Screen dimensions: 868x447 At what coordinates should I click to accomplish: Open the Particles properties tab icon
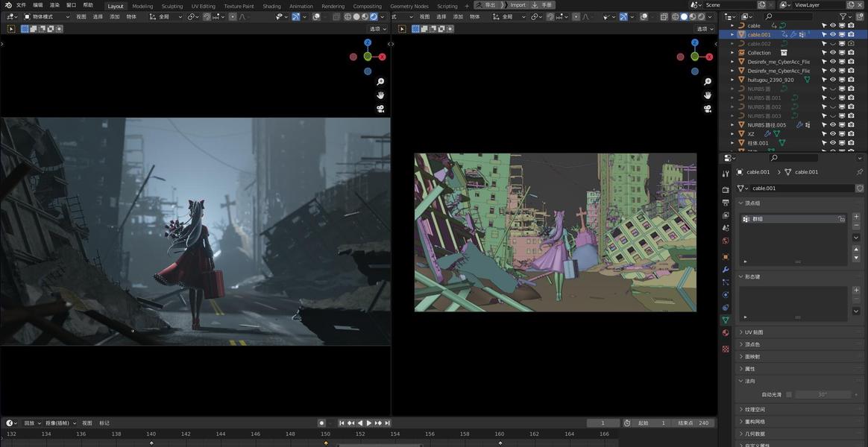[726, 282]
